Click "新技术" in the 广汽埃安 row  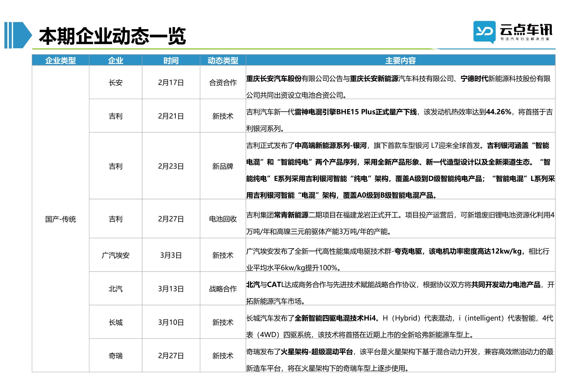coord(223,255)
